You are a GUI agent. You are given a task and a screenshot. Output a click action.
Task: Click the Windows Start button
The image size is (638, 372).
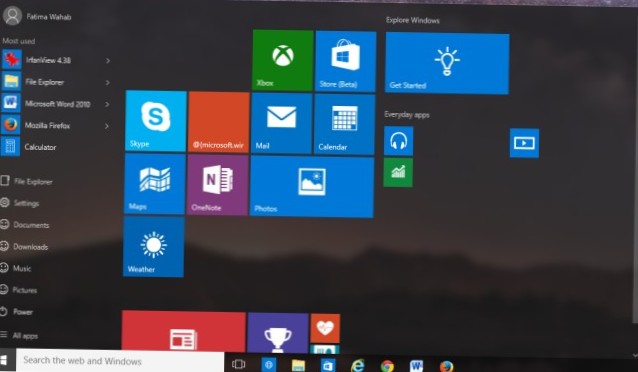click(x=4, y=360)
